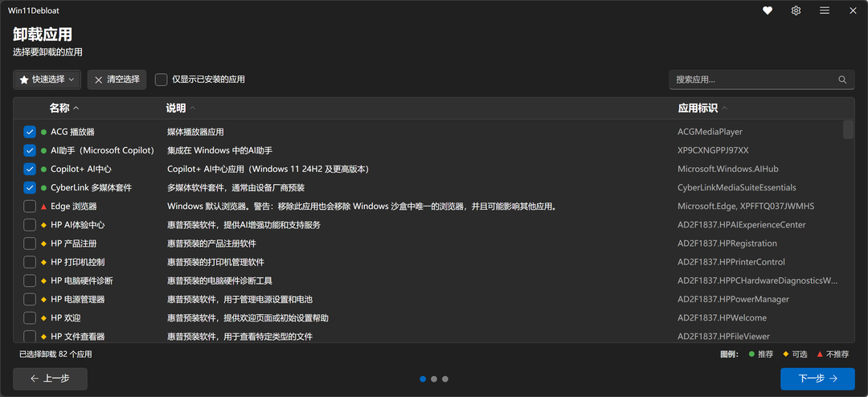868x397 pixels.
Task: Check the HP AI体验中心 checkbox
Action: coord(30,225)
